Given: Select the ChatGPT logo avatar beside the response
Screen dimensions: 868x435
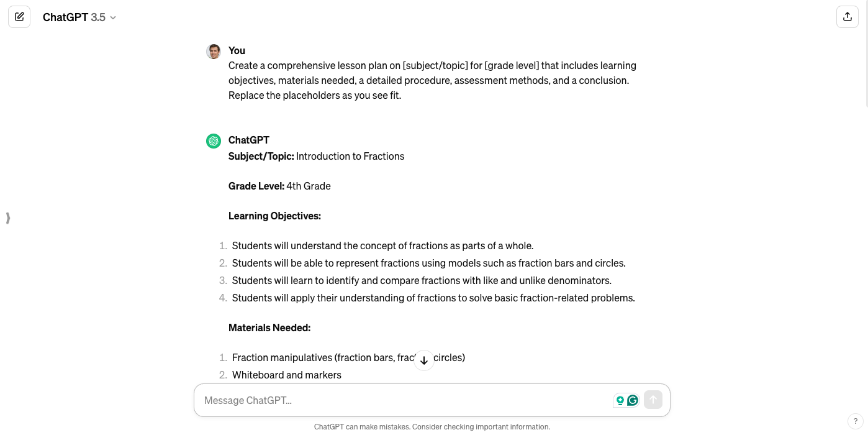Looking at the screenshot, I should click(x=214, y=141).
